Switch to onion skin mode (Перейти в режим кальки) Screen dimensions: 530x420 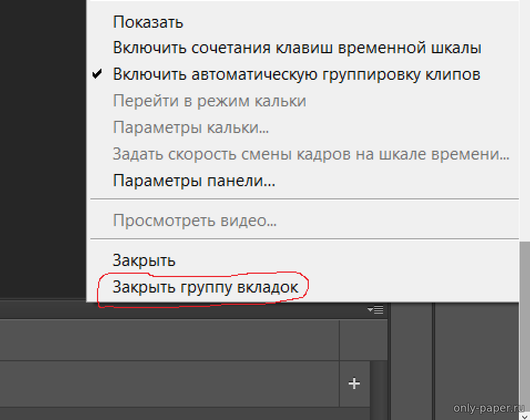[209, 101]
